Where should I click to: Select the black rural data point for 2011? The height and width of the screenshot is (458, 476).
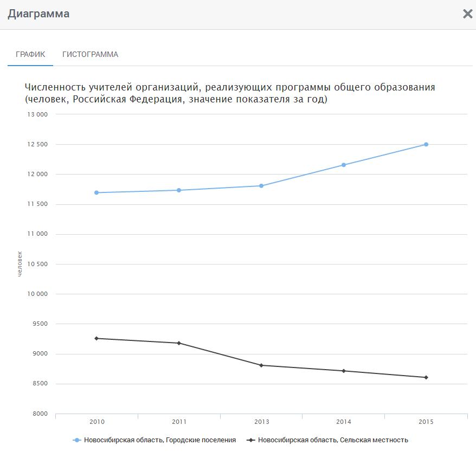tap(179, 343)
